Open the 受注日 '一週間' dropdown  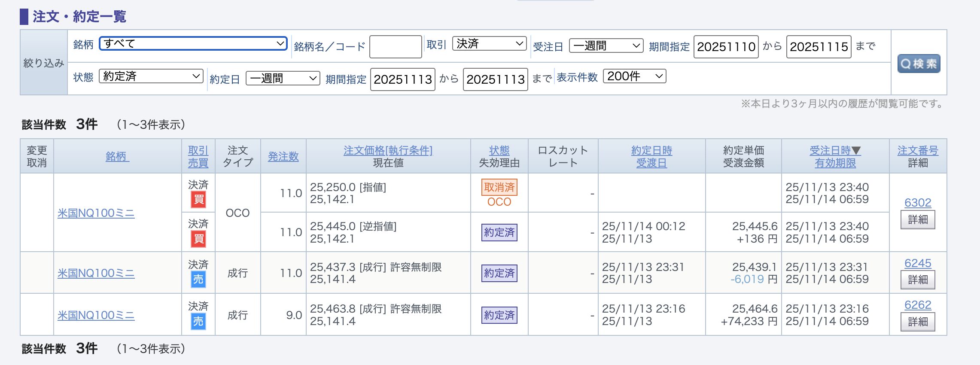(606, 46)
